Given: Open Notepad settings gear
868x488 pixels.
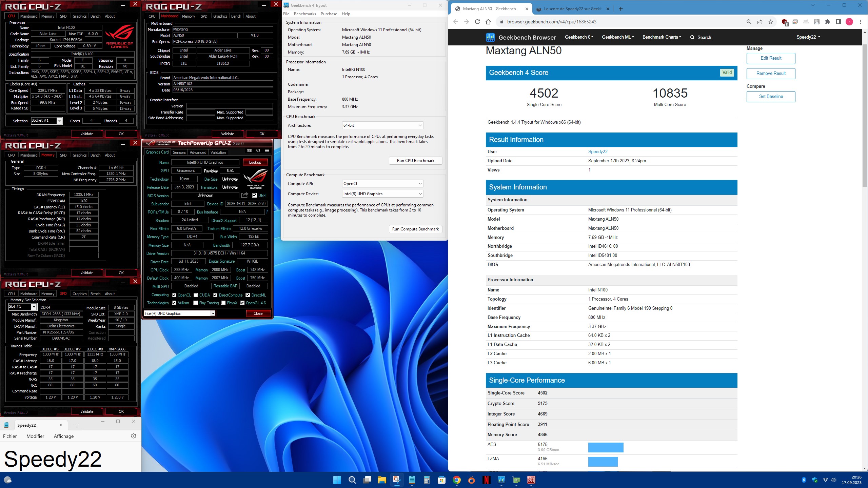Looking at the screenshot, I should 134,436.
